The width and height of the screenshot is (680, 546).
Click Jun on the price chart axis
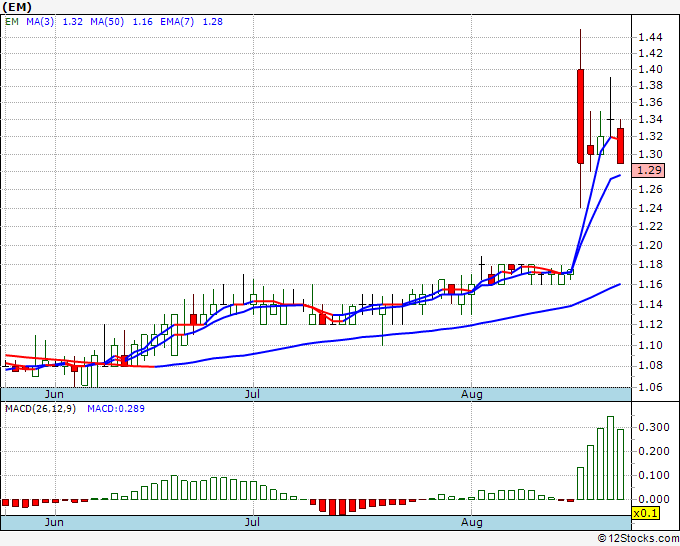click(54, 394)
